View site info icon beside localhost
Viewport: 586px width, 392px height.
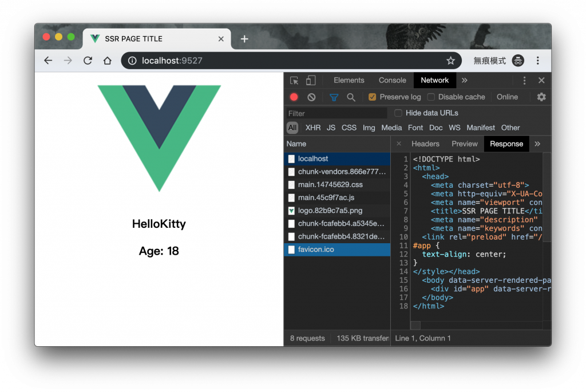[132, 61]
